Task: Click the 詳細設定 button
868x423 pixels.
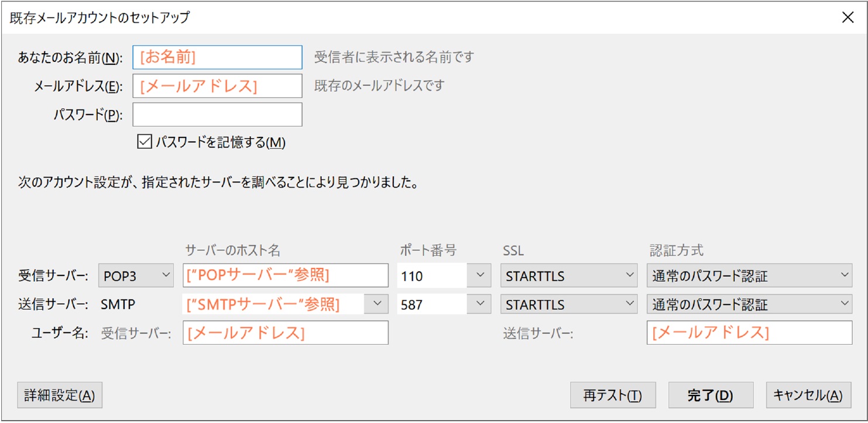Action: tap(60, 396)
